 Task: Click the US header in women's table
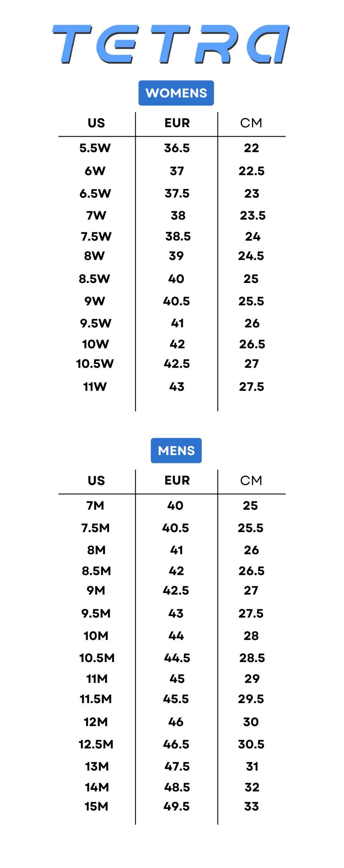[96, 123]
